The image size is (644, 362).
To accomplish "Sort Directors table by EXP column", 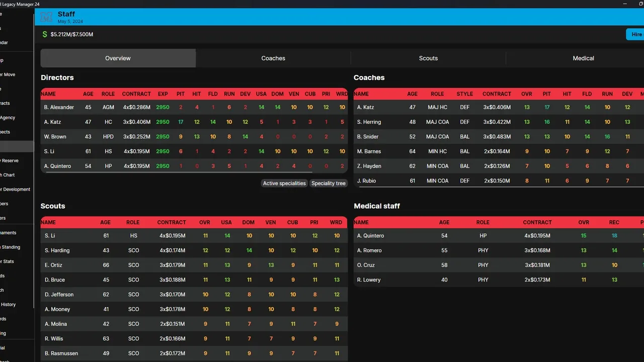I will [x=163, y=94].
